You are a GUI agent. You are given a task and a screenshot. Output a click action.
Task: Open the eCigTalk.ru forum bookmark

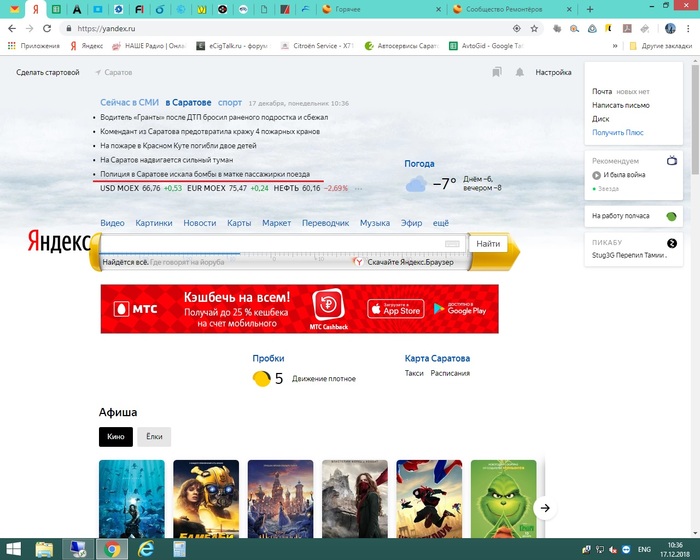(x=233, y=46)
